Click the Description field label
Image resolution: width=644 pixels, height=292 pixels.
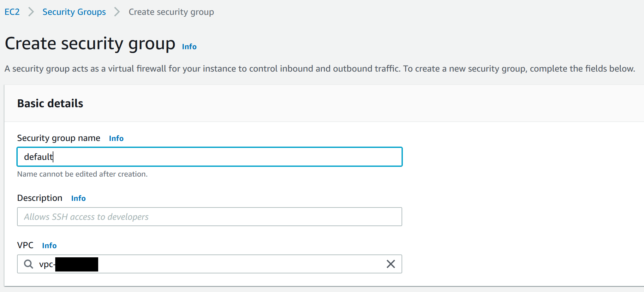coord(40,198)
